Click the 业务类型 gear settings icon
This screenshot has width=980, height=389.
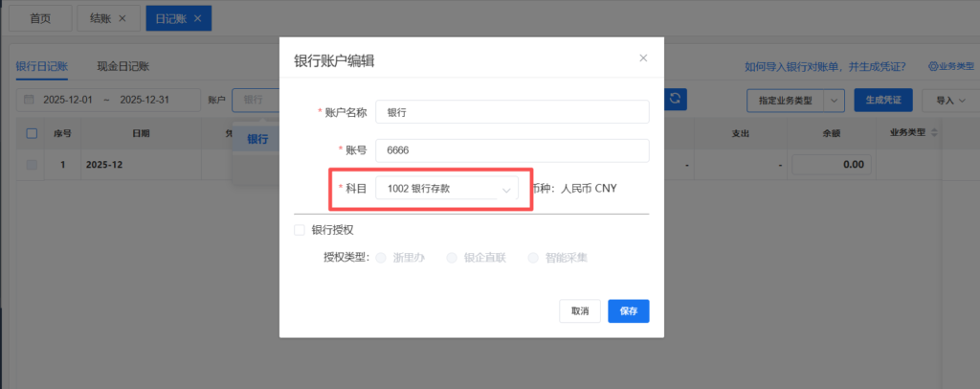click(x=933, y=67)
